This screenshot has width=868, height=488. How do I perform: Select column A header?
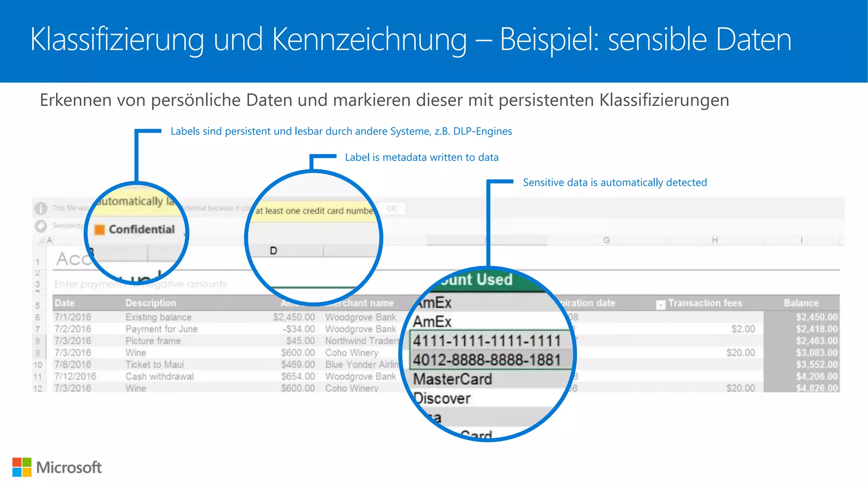50,241
